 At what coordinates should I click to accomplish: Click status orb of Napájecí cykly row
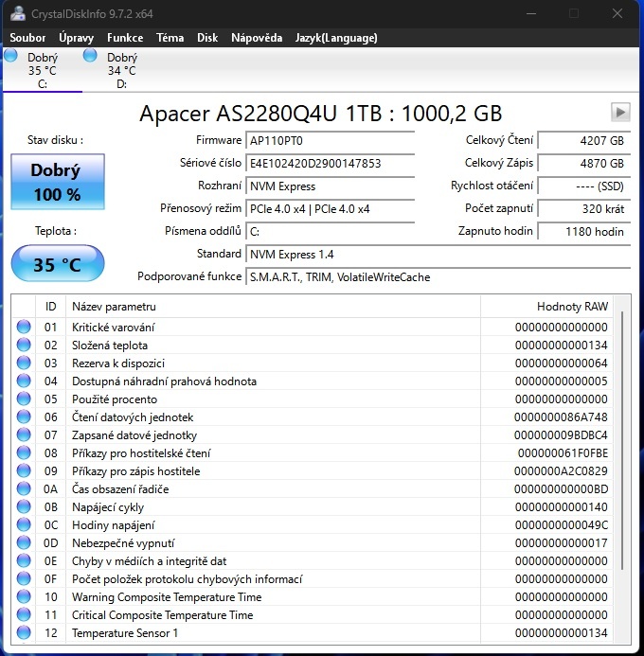point(24,506)
